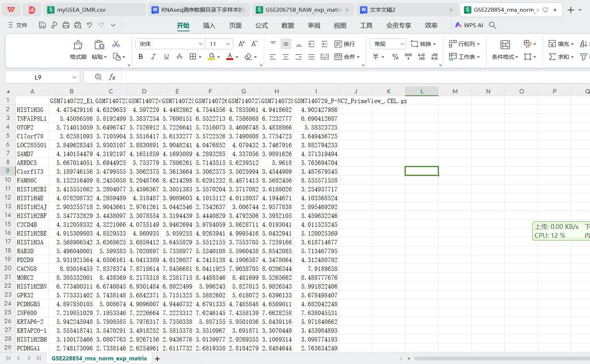Apply percent style icon
Image resolution: width=590 pixels, height=364 pixels.
click(x=395, y=57)
